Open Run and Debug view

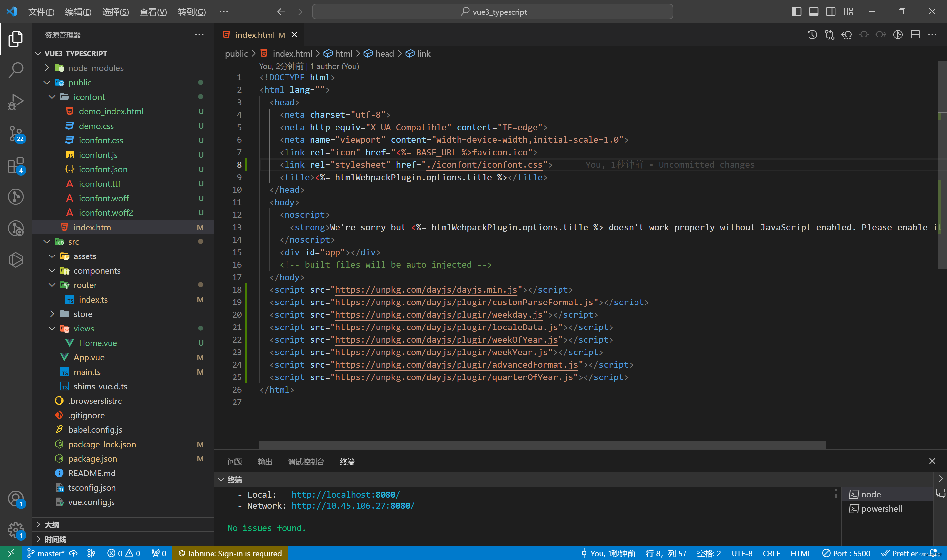tap(15, 102)
